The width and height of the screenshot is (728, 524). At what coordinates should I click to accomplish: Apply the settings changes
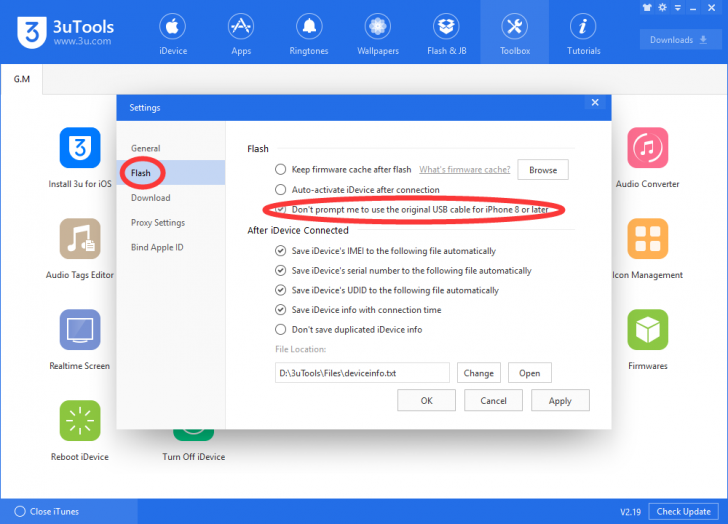(x=560, y=400)
